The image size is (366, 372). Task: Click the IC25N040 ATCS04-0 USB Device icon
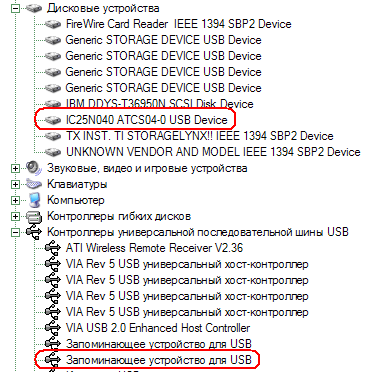(x=53, y=120)
